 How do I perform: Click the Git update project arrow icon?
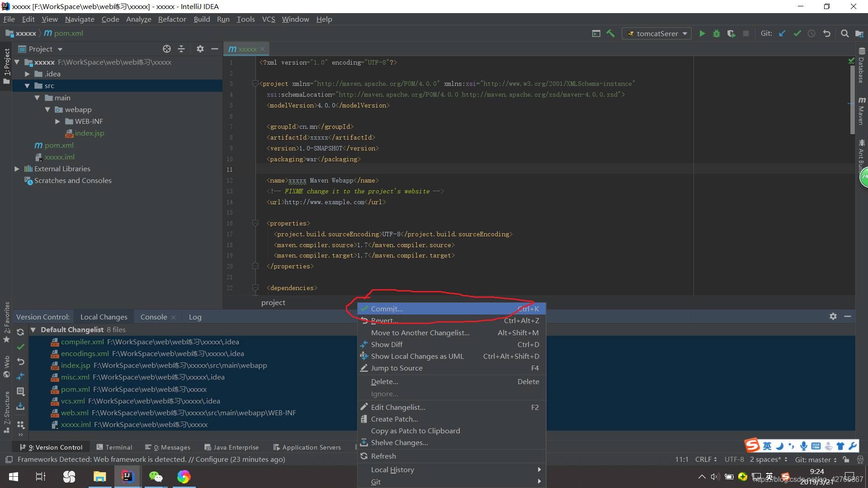(782, 33)
